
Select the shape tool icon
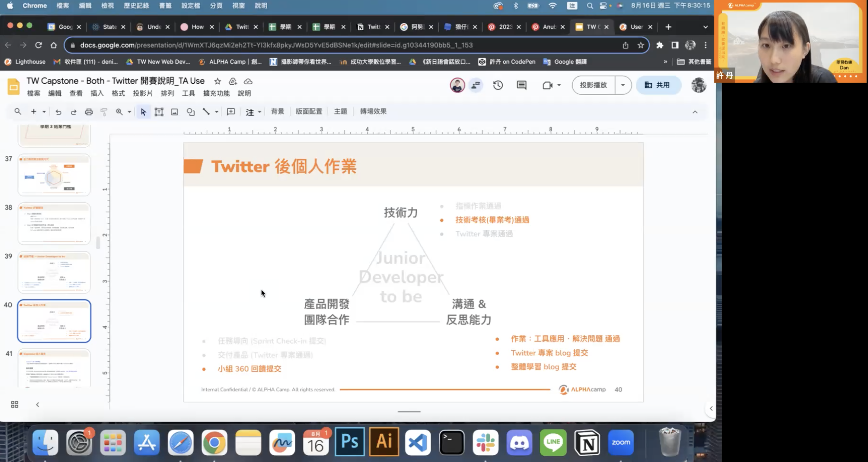[x=190, y=112]
